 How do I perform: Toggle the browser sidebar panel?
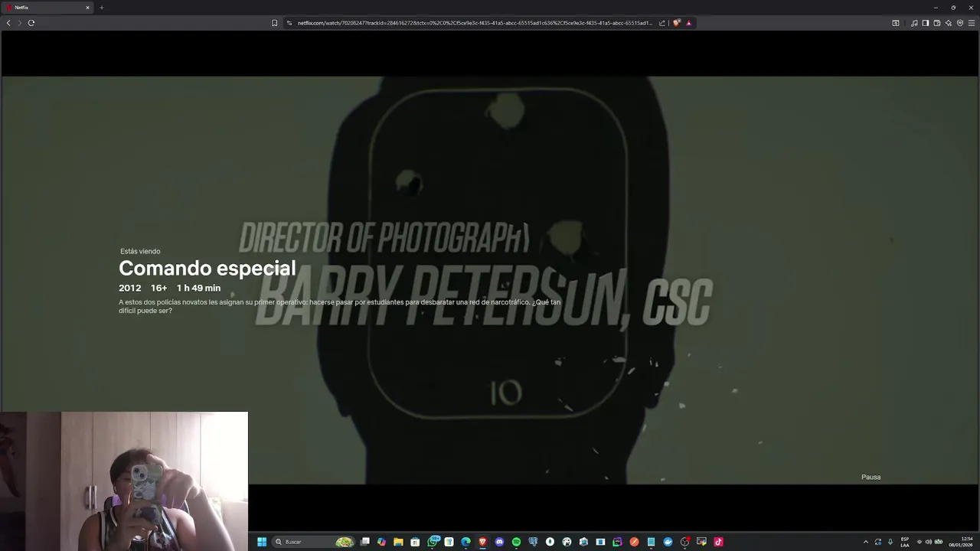point(926,23)
